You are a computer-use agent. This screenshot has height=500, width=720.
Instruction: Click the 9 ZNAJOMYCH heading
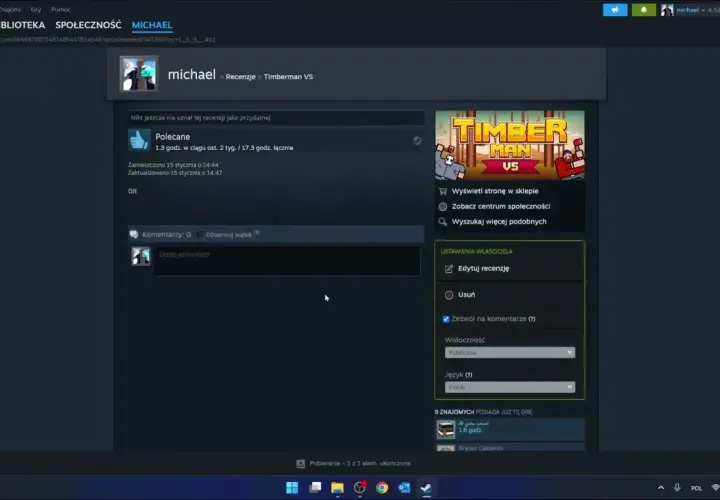point(454,412)
